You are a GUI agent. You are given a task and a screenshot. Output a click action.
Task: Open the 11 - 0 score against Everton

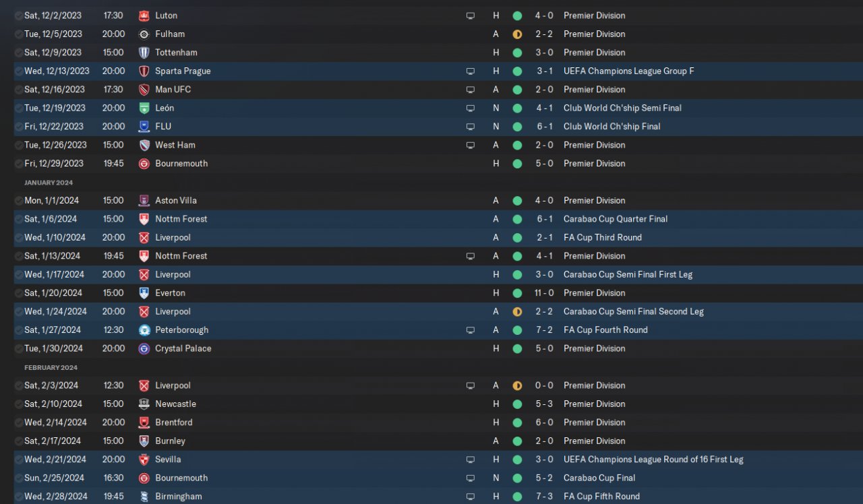(546, 293)
